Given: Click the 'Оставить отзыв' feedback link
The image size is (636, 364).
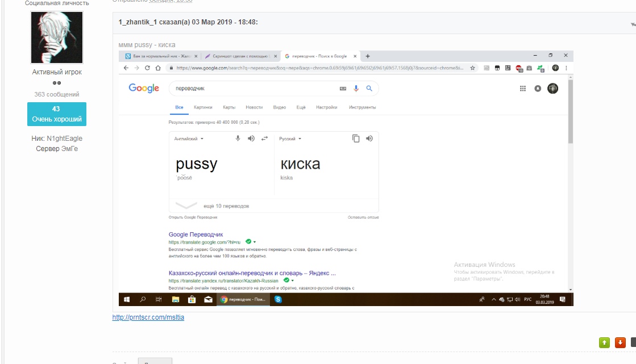Looking at the screenshot, I should [363, 217].
